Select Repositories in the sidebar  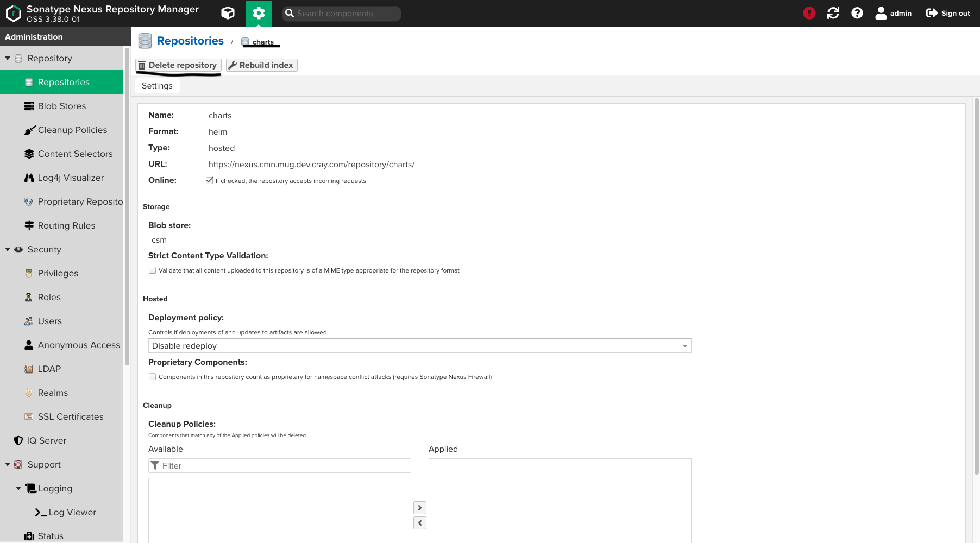(61, 82)
